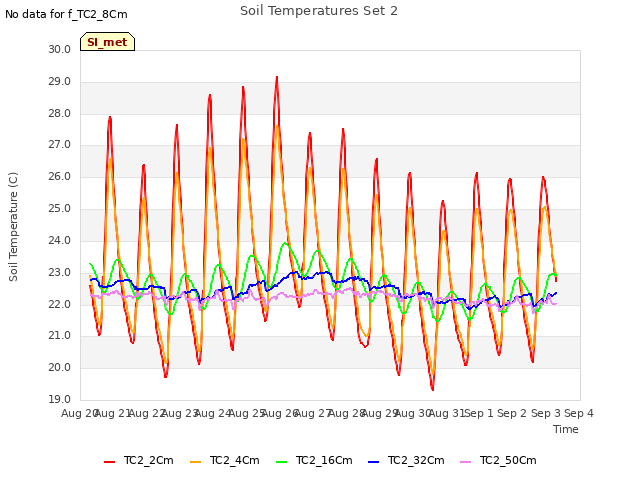
Task: Toggle the TC2_4Cm legend entry
Action: tap(225, 460)
